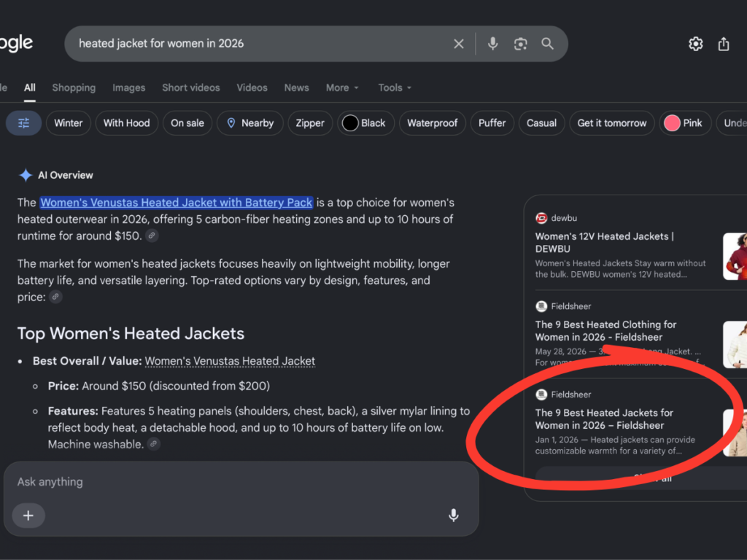Toggle the Casual filter chip
Screen dimensions: 747x560
[x=541, y=122]
